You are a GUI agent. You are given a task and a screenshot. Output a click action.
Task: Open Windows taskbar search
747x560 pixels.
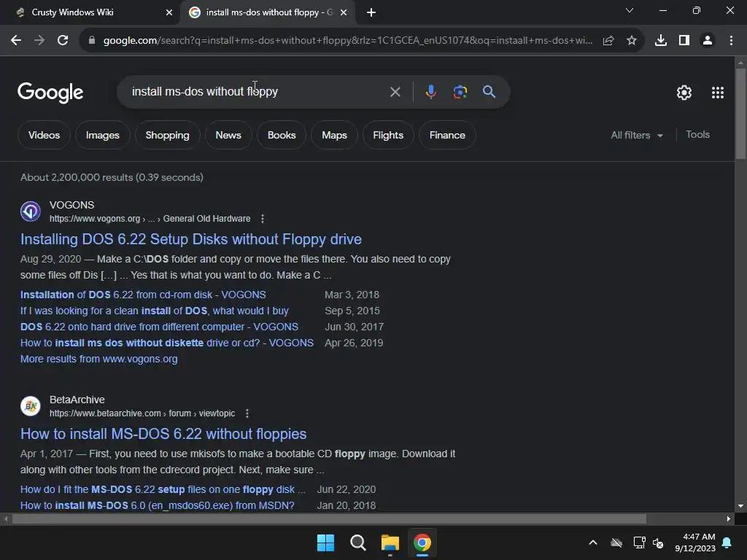[x=357, y=542]
